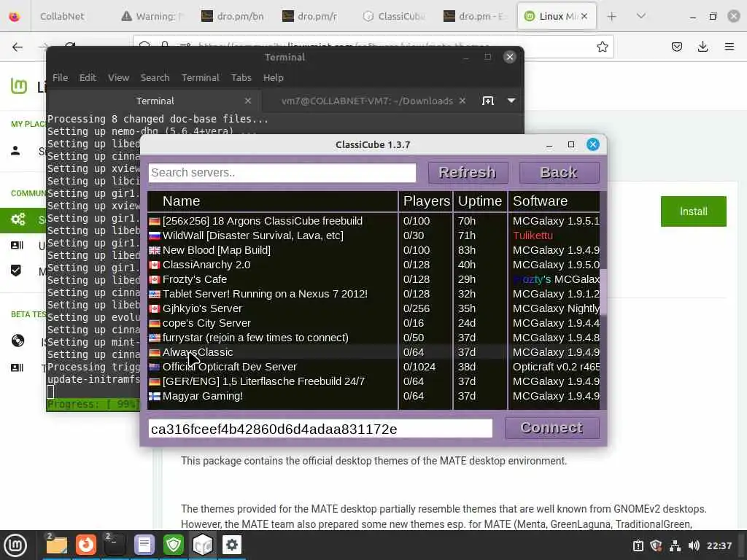Open the Terminal taskbar icon
This screenshot has width=747, height=560.
tap(115, 545)
